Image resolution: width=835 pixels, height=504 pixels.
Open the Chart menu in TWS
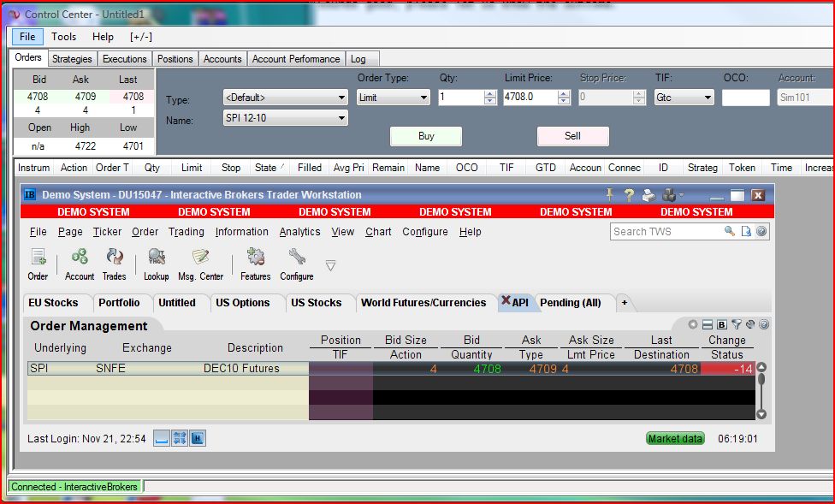(378, 232)
